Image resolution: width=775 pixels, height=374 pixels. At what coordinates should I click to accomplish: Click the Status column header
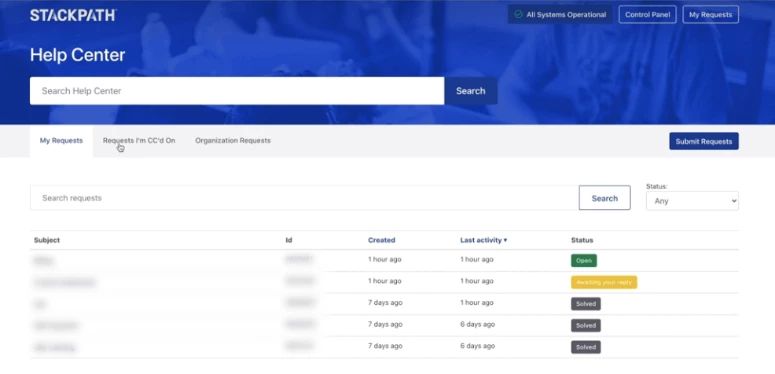[582, 240]
